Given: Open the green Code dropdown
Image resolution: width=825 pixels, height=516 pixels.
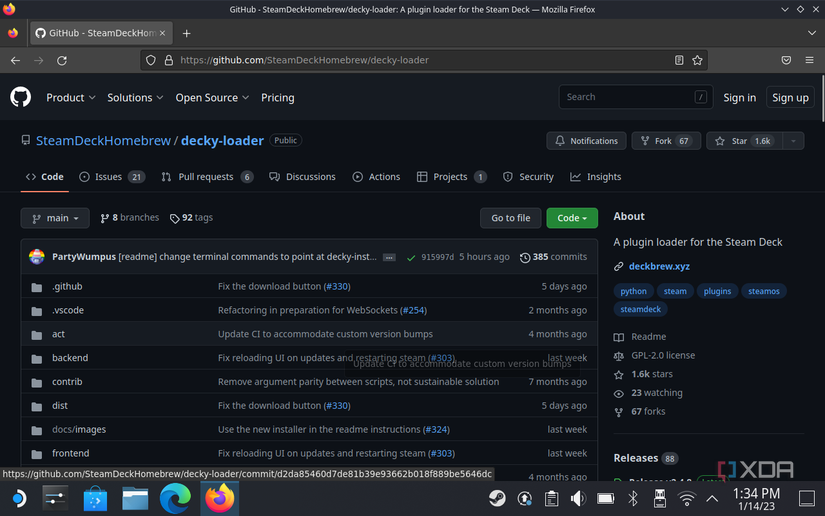Looking at the screenshot, I should pos(572,218).
